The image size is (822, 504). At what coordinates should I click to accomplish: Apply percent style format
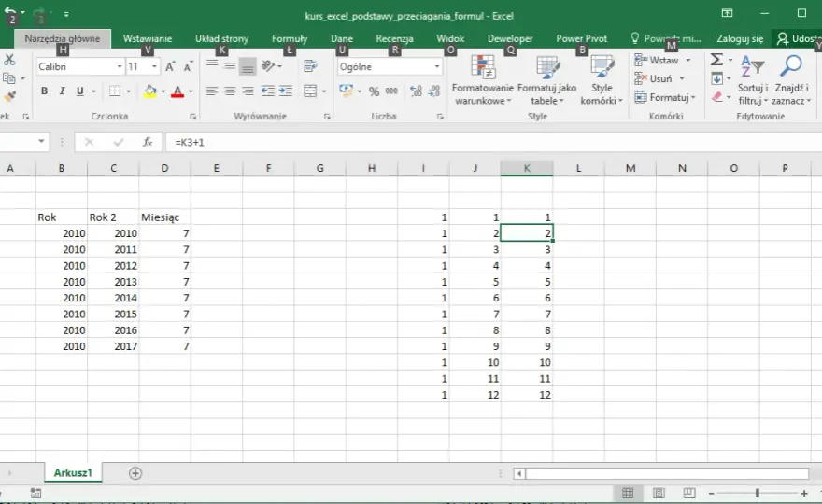tap(374, 91)
